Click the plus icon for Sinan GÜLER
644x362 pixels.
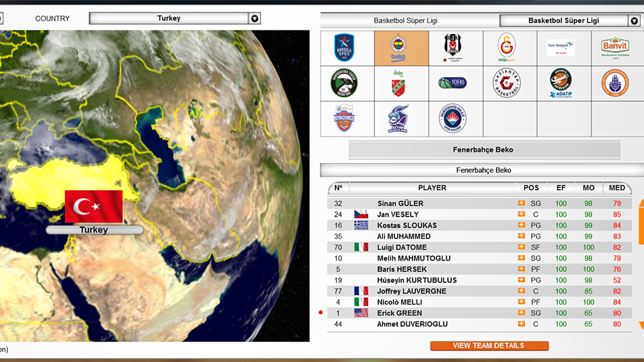point(521,203)
